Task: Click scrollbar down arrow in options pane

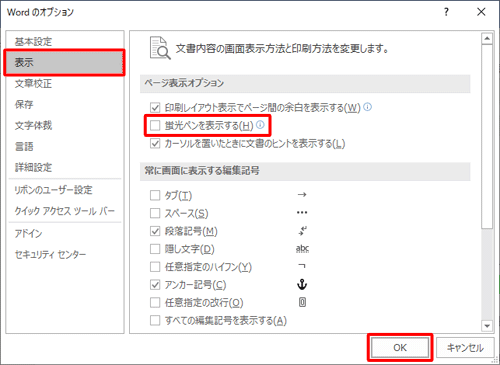Action: point(487,326)
